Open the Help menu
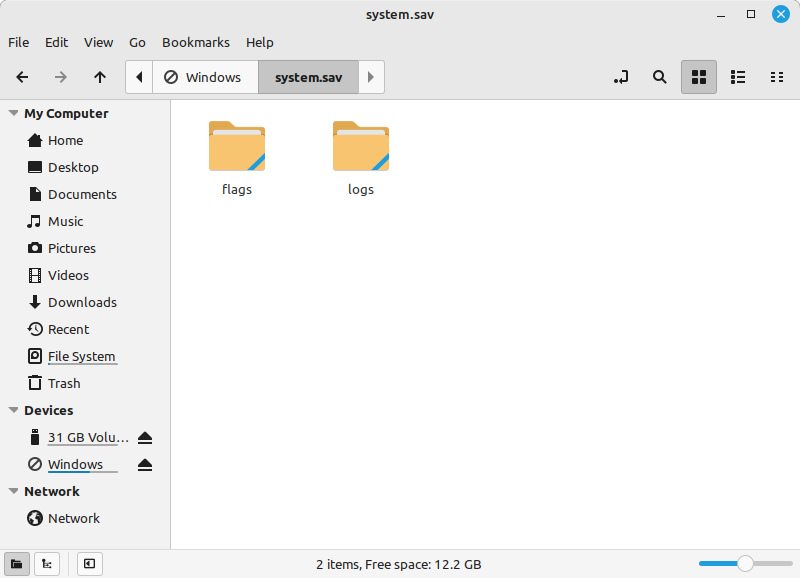800x578 pixels. [x=260, y=42]
